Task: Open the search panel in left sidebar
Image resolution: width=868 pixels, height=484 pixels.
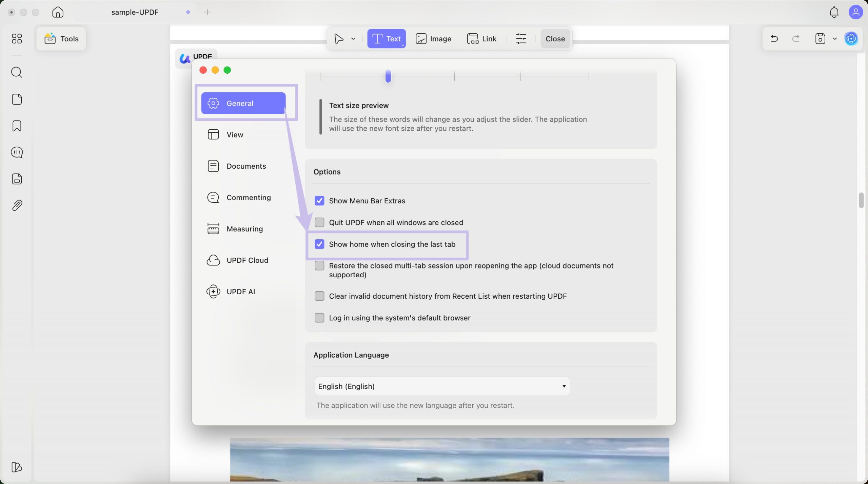Action: pos(17,72)
